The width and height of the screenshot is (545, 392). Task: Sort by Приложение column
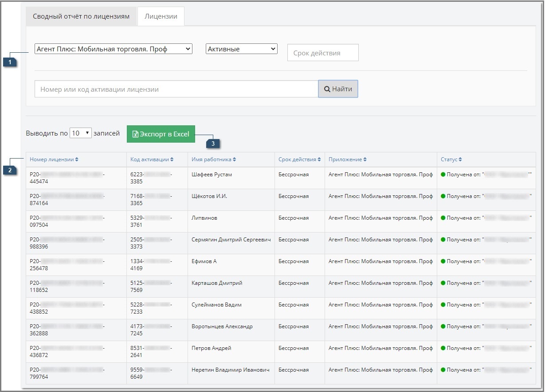click(348, 159)
